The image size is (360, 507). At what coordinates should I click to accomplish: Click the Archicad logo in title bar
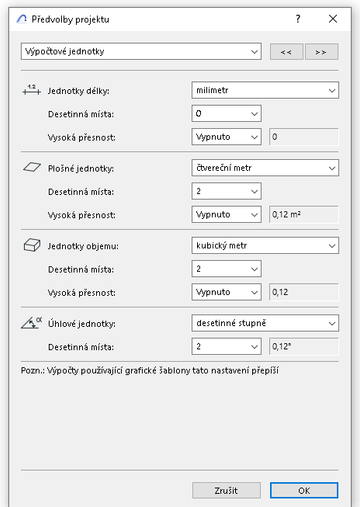point(22,19)
